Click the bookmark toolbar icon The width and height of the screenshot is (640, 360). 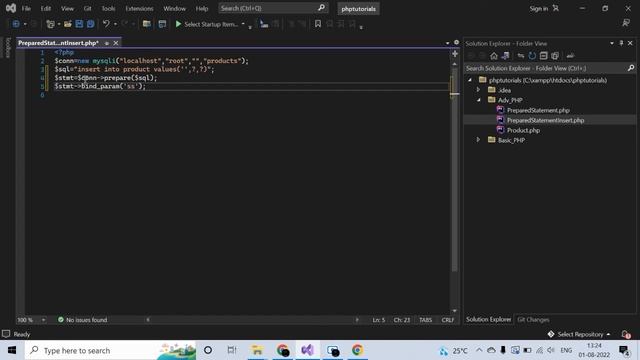click(318, 24)
